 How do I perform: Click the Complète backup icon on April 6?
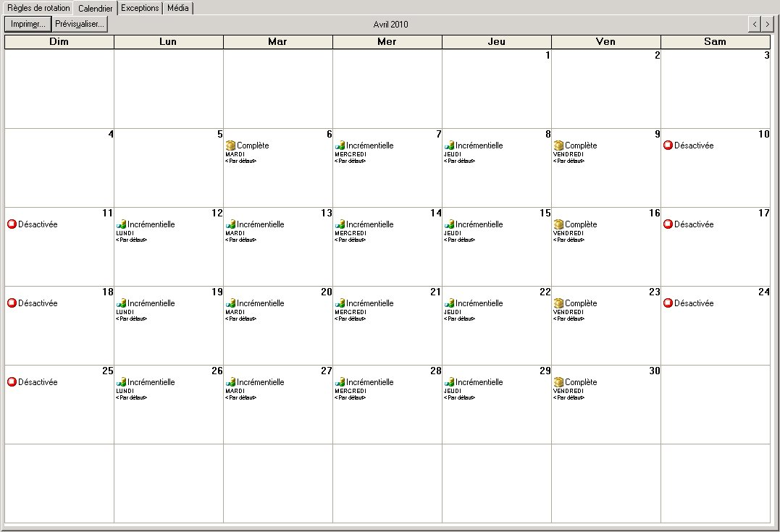tap(230, 145)
